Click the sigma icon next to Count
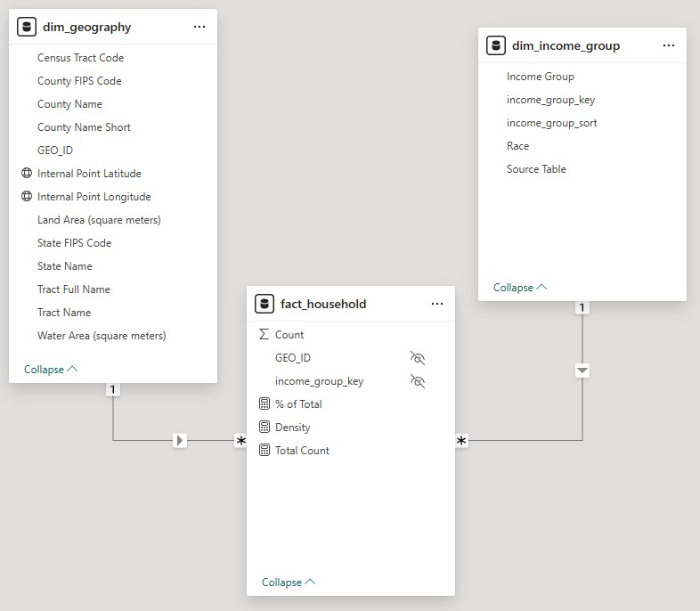Image resolution: width=700 pixels, height=611 pixels. (264, 335)
